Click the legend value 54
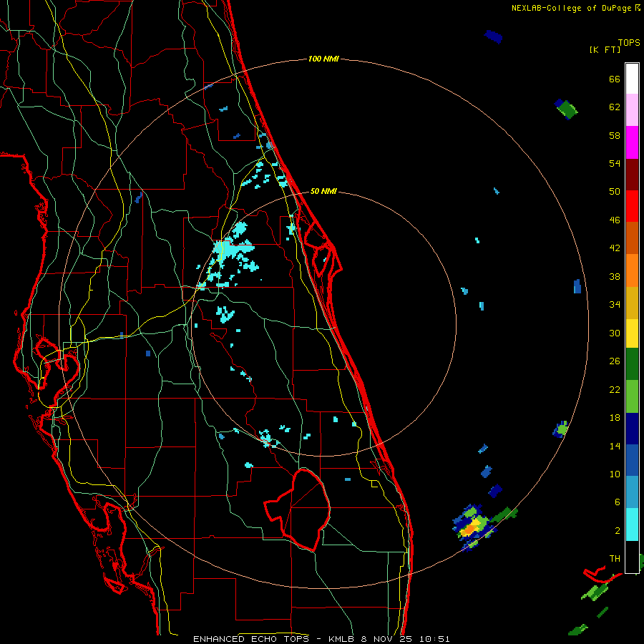This screenshot has height=644, width=644. click(x=615, y=163)
